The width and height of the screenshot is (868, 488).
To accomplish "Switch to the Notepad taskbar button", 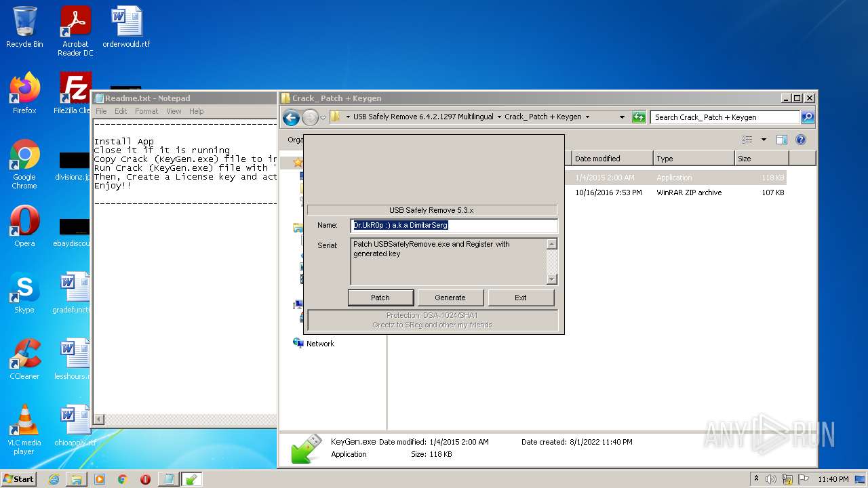I will (168, 479).
